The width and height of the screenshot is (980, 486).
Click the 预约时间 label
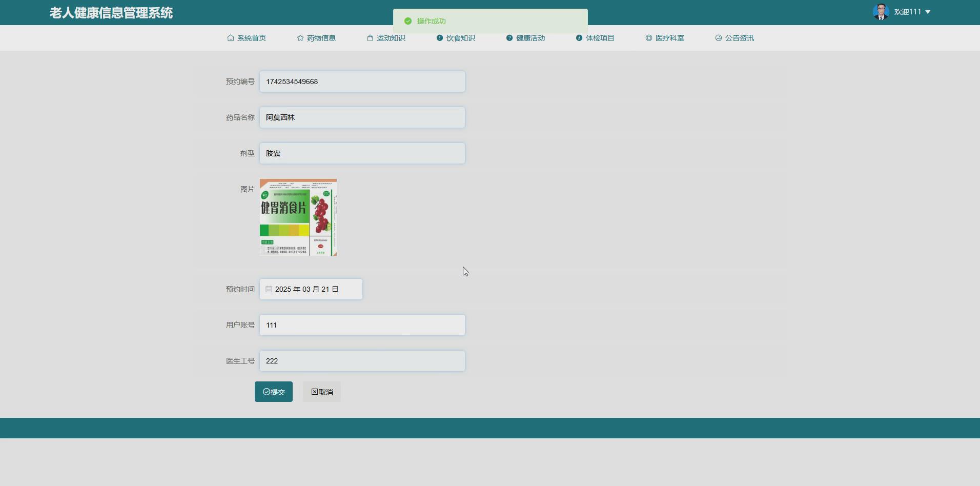tap(240, 289)
